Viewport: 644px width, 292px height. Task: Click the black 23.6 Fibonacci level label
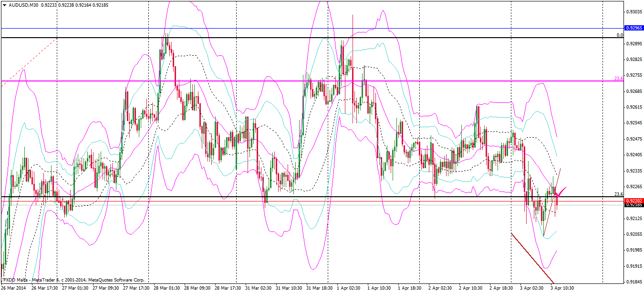tap(619, 194)
